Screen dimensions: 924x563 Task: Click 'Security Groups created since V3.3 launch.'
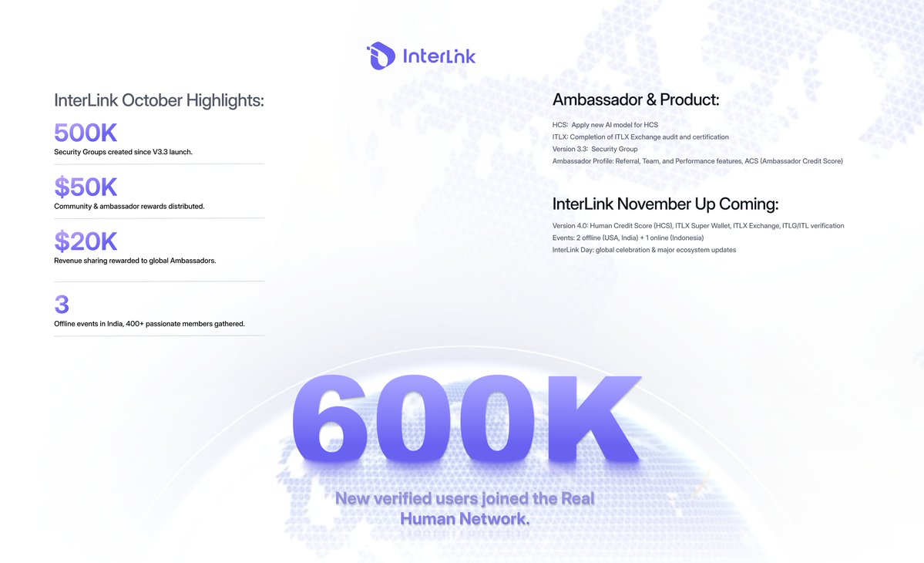click(x=123, y=152)
